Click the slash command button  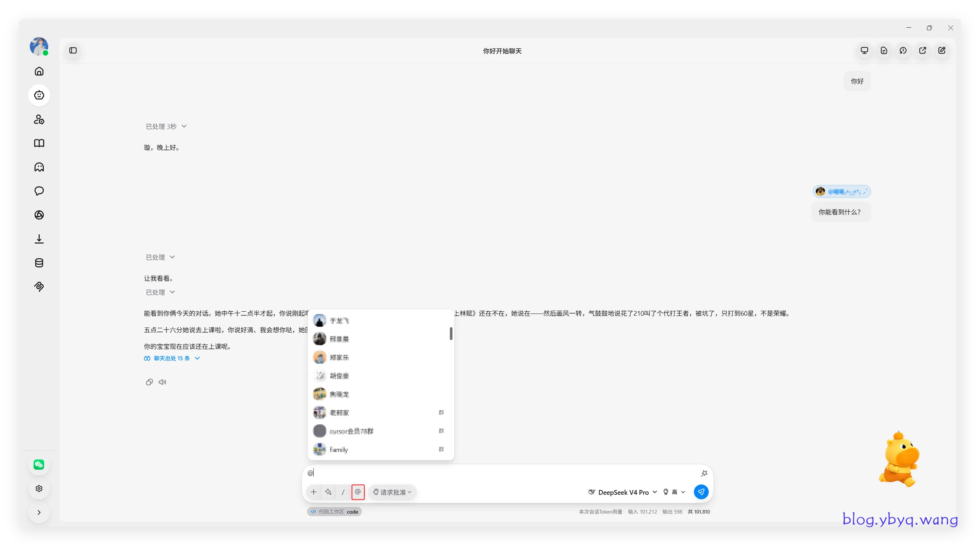[x=343, y=492]
